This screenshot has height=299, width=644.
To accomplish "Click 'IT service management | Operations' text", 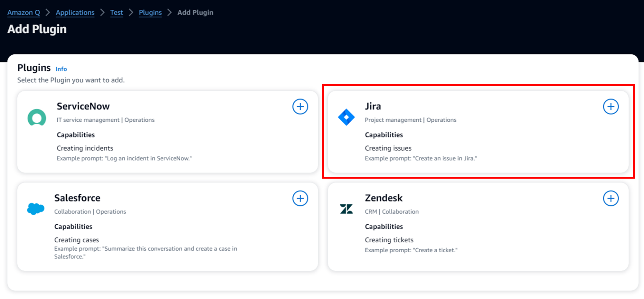I will point(106,120).
